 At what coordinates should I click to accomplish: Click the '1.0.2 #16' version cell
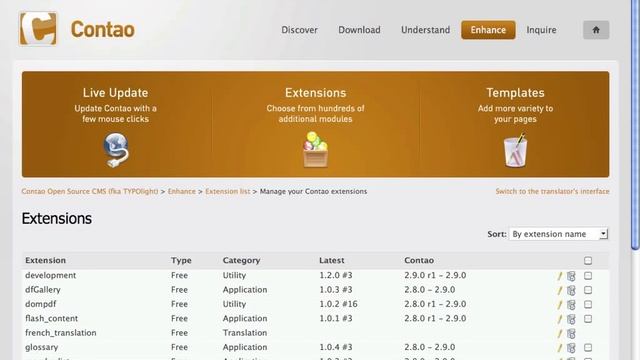tap(338, 304)
